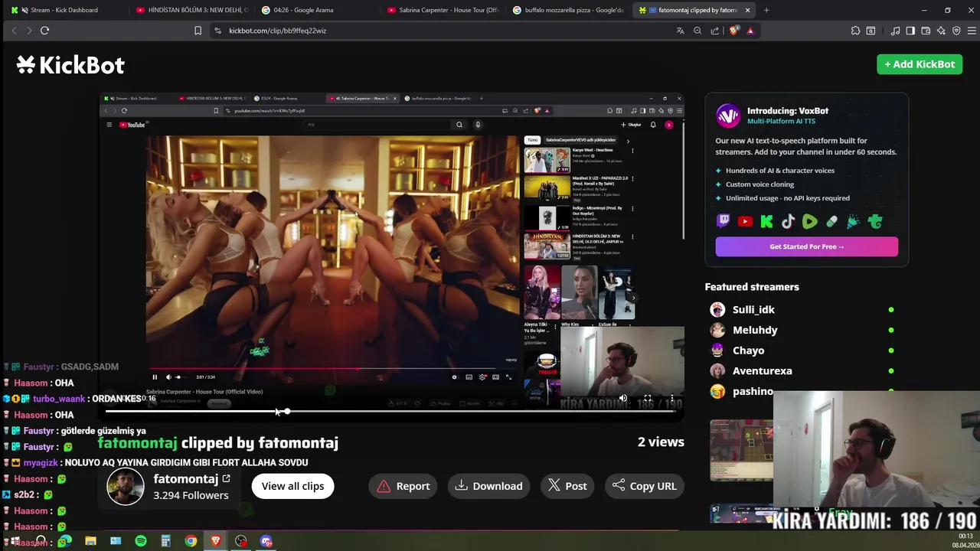The image size is (980, 551).
Task: Post the clip to X
Action: click(x=567, y=486)
